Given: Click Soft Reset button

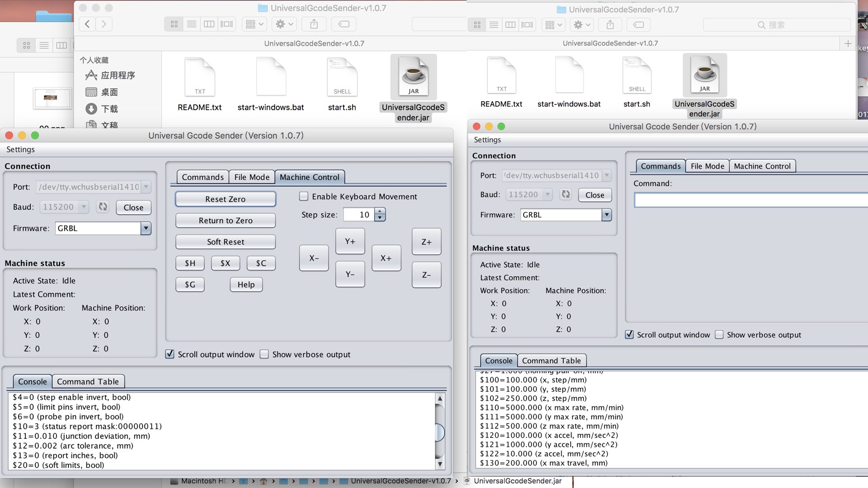Looking at the screenshot, I should coord(225,242).
